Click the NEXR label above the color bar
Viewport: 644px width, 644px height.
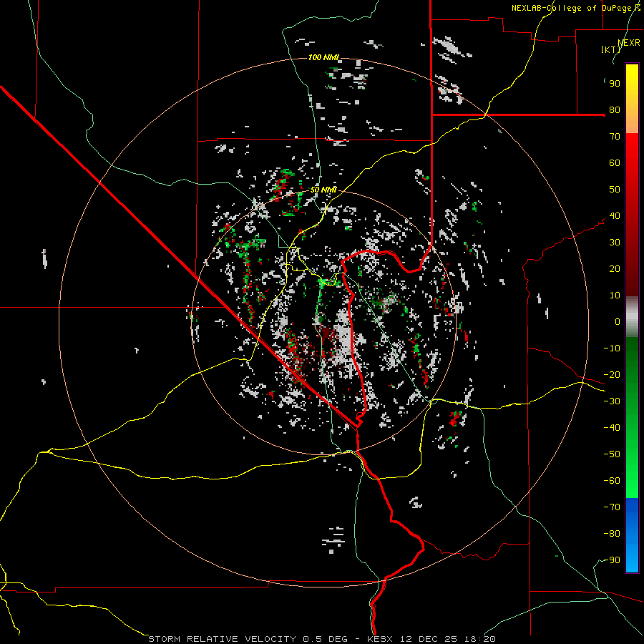point(629,43)
